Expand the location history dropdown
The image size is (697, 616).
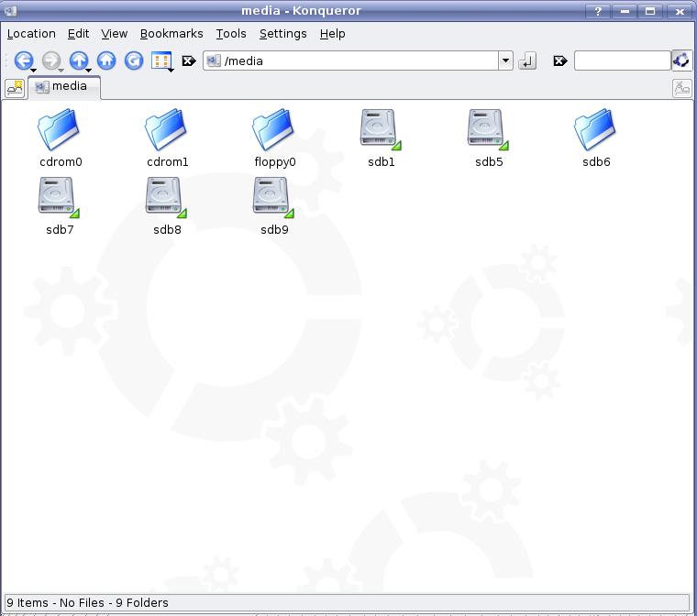[x=505, y=60]
